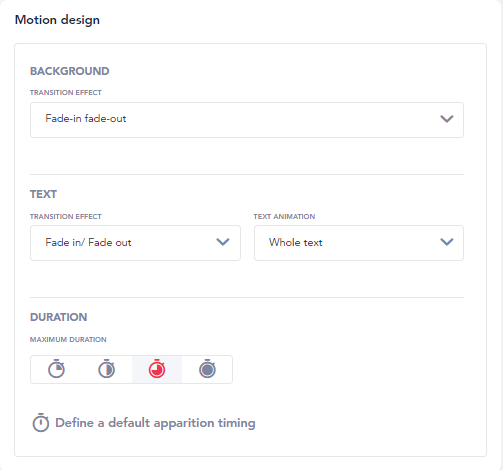The height and width of the screenshot is (470, 503).
Task: Select the BACKGROUND section heading
Action: pos(70,71)
